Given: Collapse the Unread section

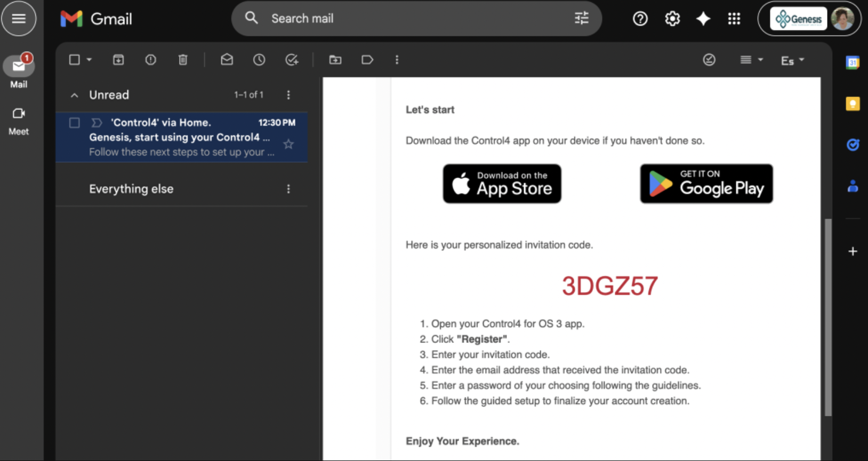Looking at the screenshot, I should [75, 95].
